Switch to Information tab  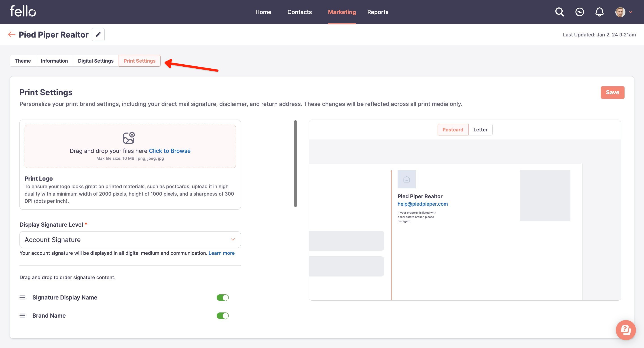[x=54, y=61]
